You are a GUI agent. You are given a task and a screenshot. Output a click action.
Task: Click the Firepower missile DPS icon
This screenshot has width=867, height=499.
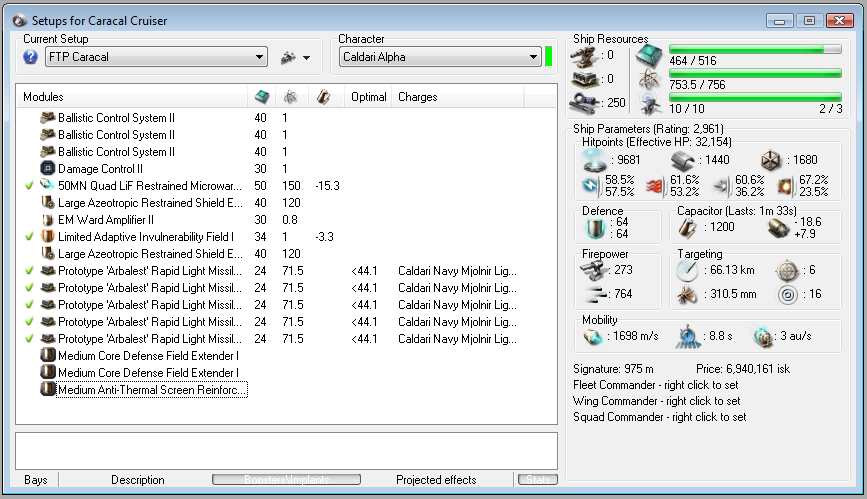tap(594, 271)
